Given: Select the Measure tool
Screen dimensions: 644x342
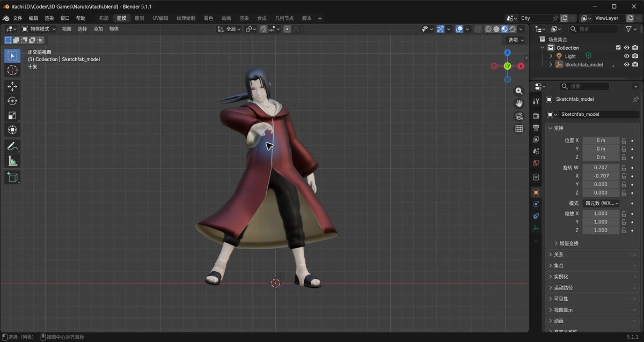Looking at the screenshot, I should tap(12, 161).
